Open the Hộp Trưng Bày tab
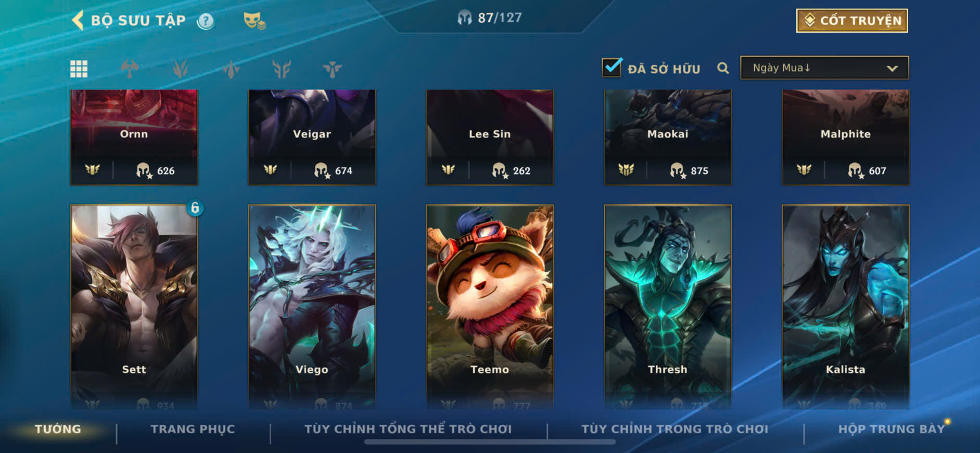 tap(891, 429)
